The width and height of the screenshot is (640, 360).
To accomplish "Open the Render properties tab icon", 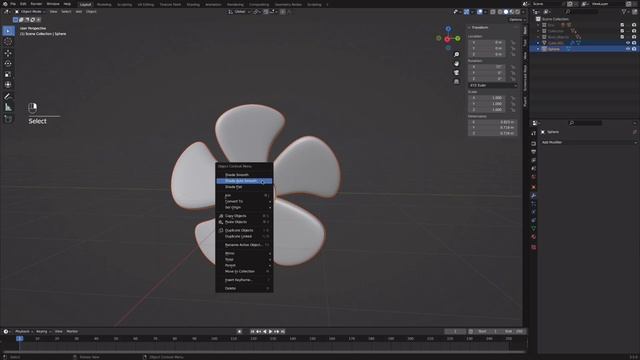I will 533,144.
